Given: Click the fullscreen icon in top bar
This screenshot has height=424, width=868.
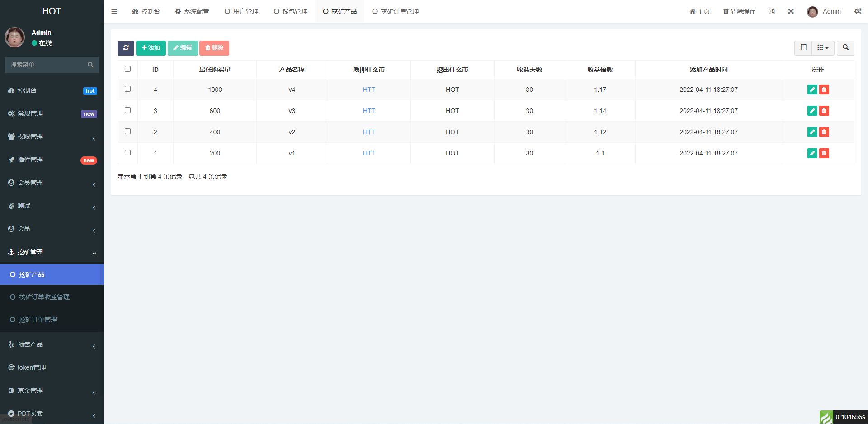Looking at the screenshot, I should [x=791, y=11].
